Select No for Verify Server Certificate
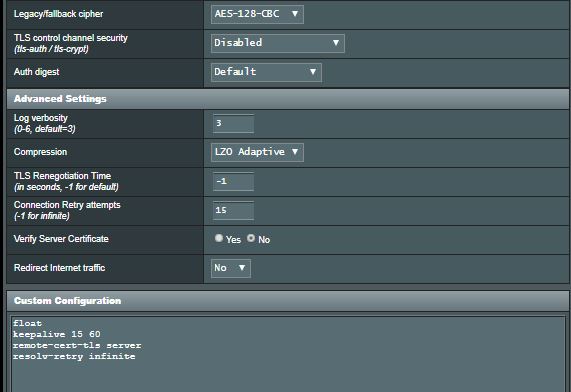This screenshot has height=392, width=571. point(251,238)
